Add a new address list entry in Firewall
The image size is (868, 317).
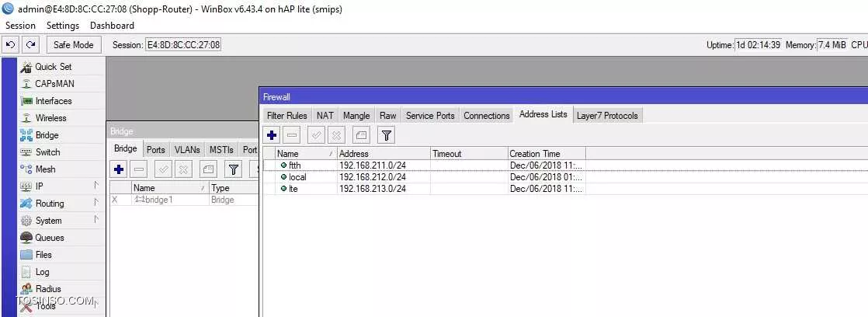[x=271, y=134]
